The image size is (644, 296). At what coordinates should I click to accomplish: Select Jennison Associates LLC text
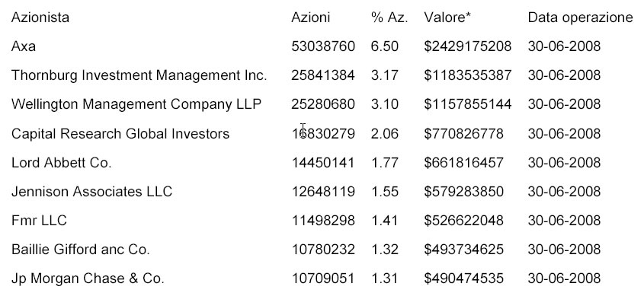click(91, 192)
